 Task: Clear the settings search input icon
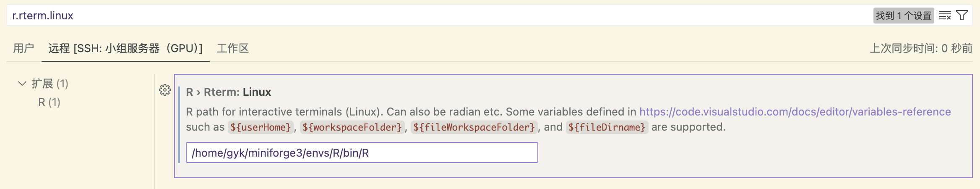tap(945, 16)
